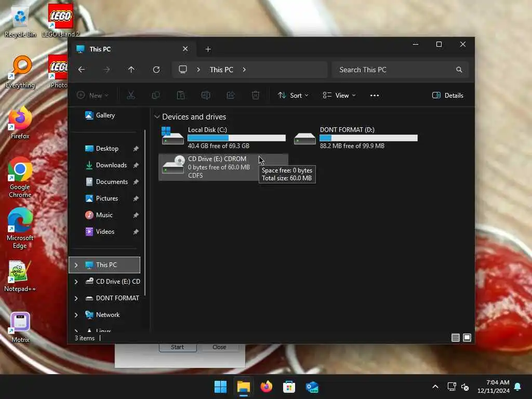Go back in File Explorer
This screenshot has height=399, width=532.
point(82,70)
